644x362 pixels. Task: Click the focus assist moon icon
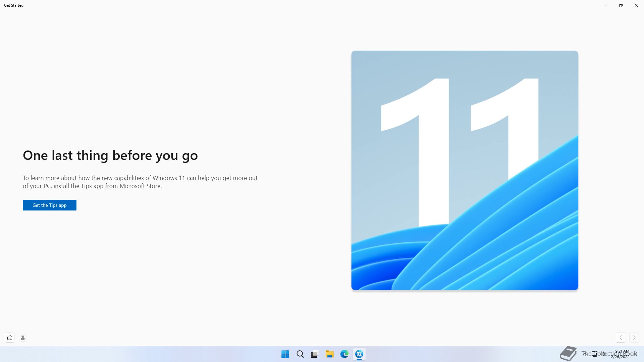(x=635, y=354)
